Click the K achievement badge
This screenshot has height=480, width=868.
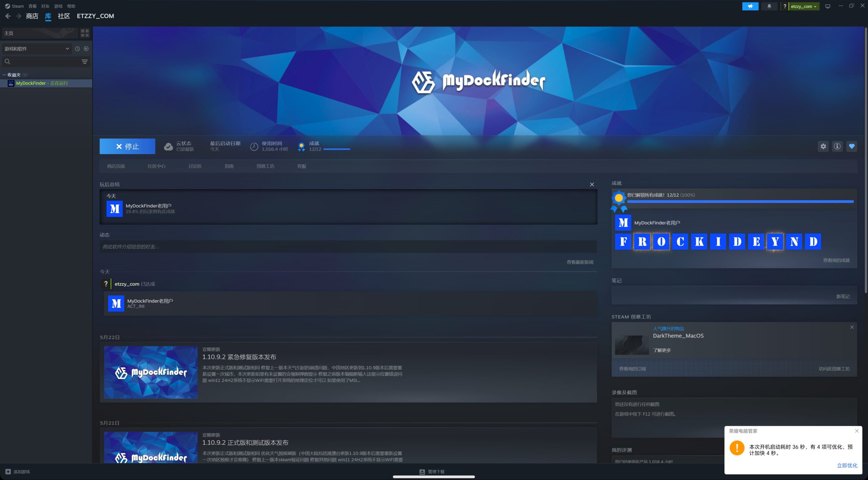click(x=699, y=241)
